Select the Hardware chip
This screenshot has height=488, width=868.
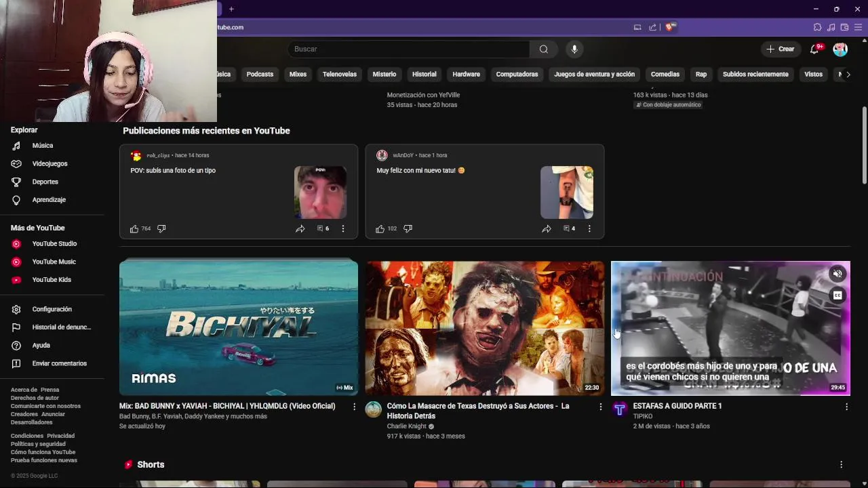coord(466,74)
